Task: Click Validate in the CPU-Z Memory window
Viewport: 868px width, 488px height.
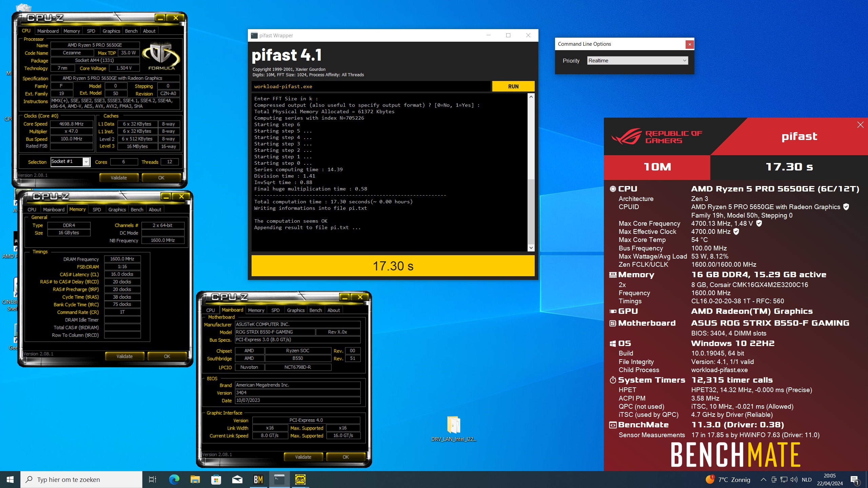Action: pos(124,356)
